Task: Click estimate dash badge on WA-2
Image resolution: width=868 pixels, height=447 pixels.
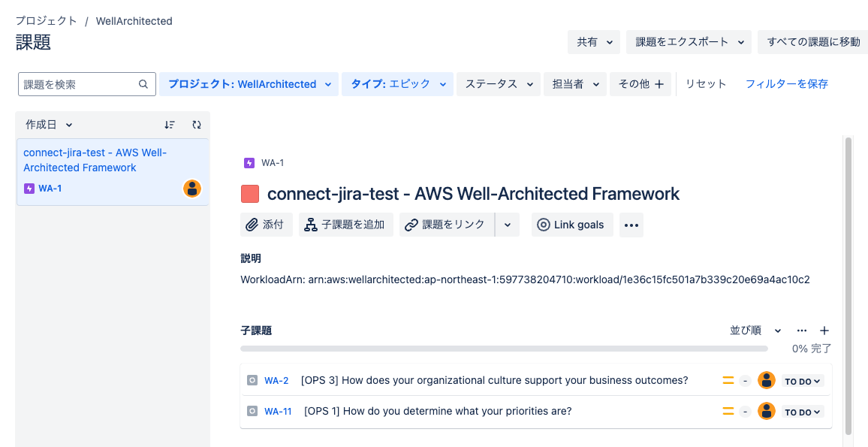Action: tap(745, 381)
